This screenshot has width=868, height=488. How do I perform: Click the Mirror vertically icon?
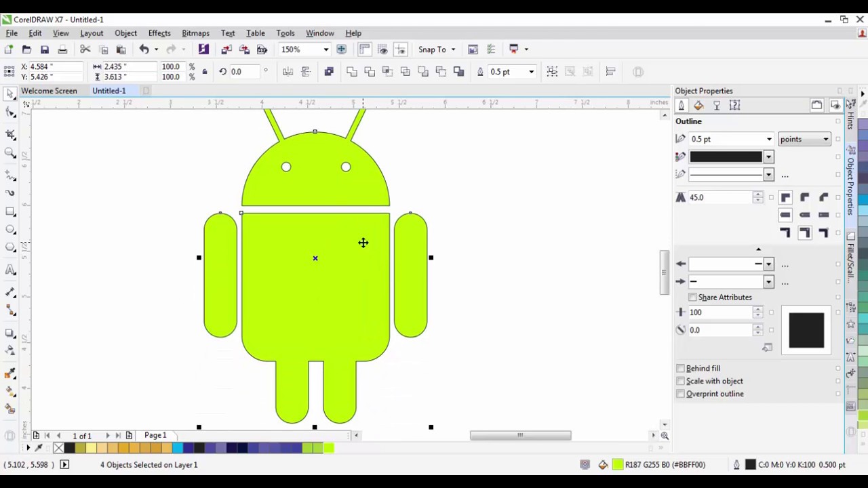(305, 72)
